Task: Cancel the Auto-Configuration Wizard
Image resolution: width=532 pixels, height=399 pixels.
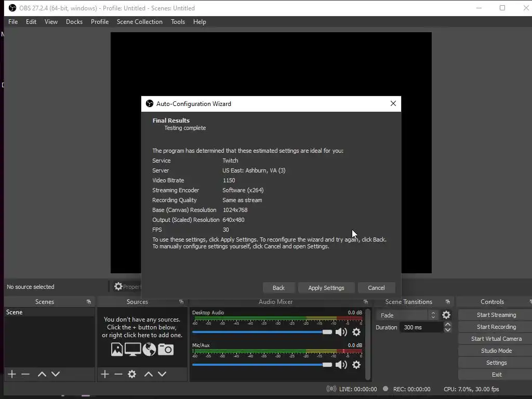Action: [x=376, y=288]
